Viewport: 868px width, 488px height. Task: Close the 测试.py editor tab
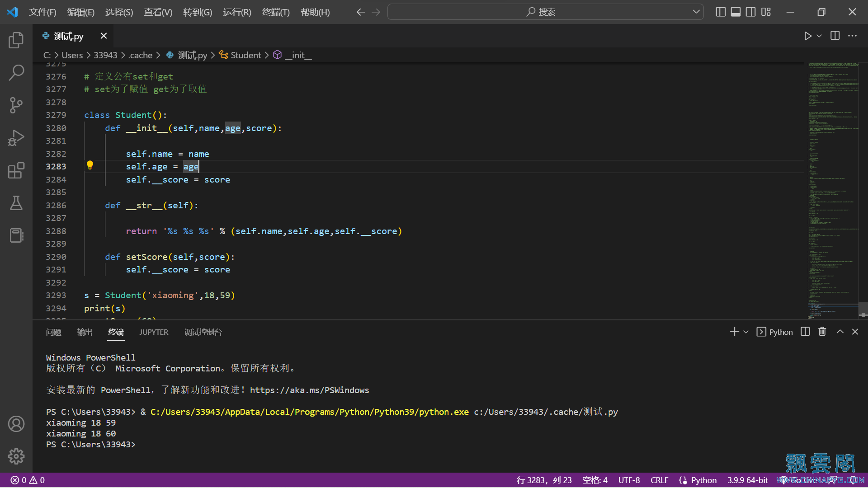pos(104,36)
